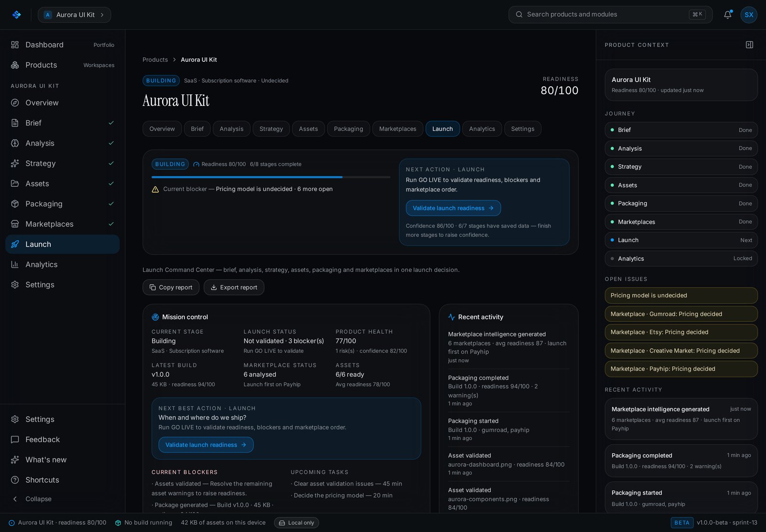Click the Overview compass icon in sidebar
Image resolution: width=766 pixels, height=532 pixels.
(x=15, y=102)
